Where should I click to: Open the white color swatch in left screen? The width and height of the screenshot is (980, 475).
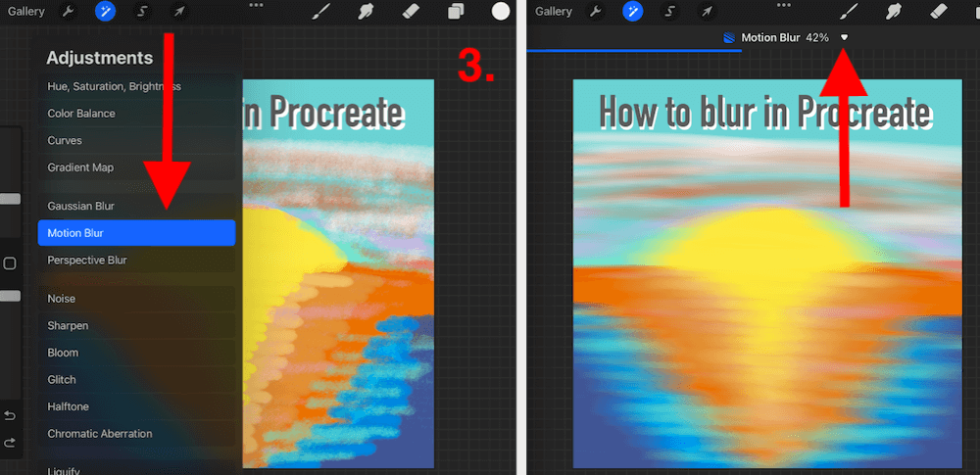tap(501, 11)
